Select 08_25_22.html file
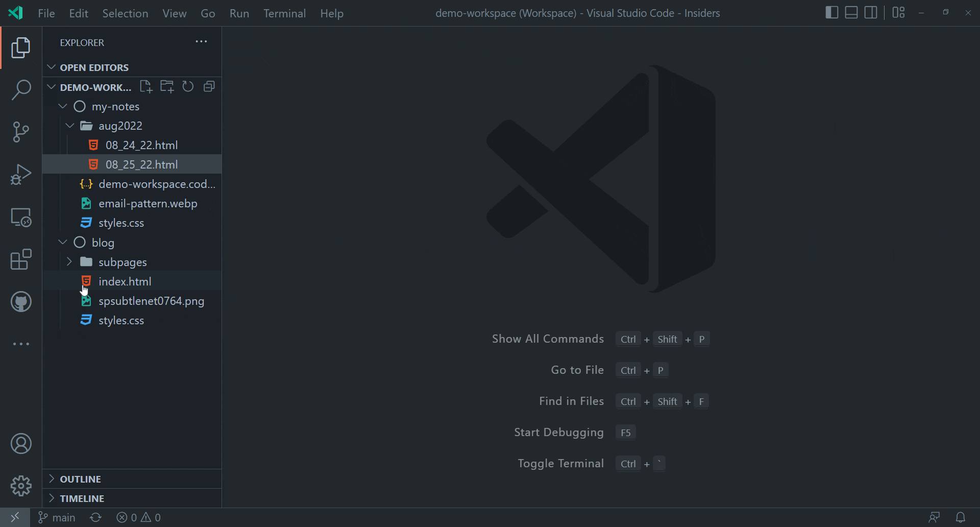 click(x=132, y=164)
